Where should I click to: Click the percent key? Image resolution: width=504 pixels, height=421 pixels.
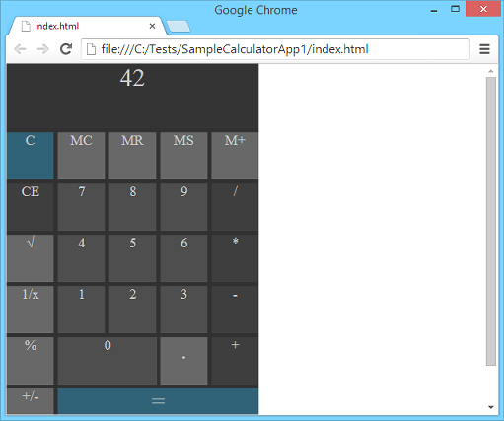31,361
